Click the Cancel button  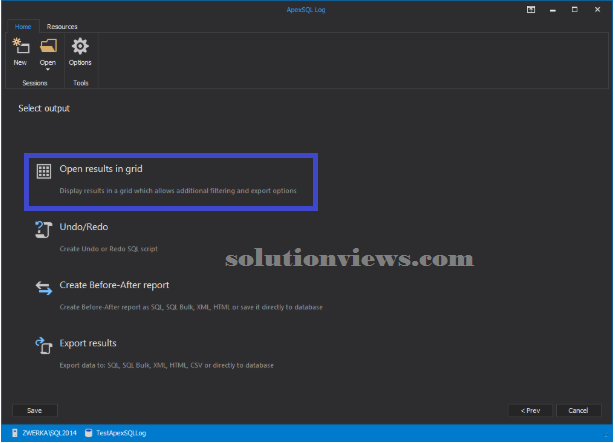coord(578,410)
